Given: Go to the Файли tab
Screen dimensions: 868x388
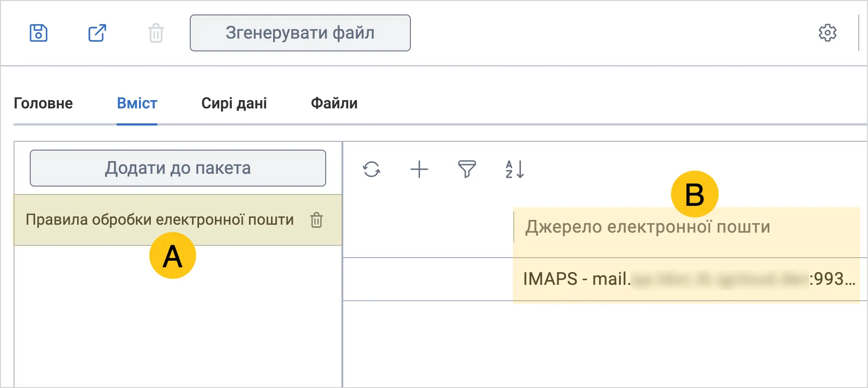Looking at the screenshot, I should pos(334,104).
